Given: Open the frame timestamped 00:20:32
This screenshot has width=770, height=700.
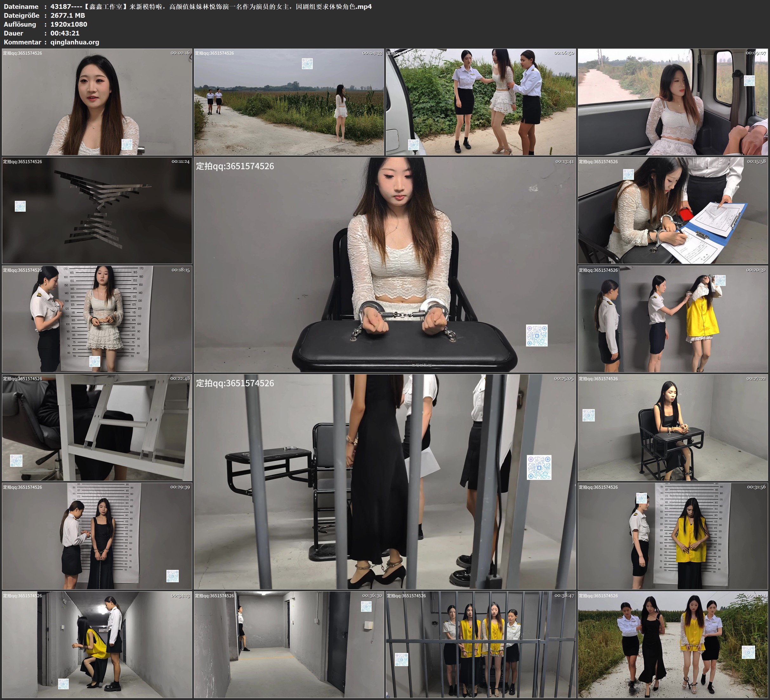Looking at the screenshot, I should click(673, 319).
